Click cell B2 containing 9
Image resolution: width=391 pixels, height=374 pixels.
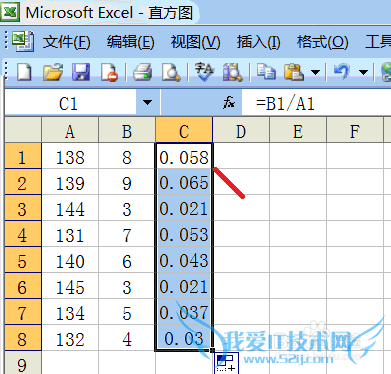tap(127, 182)
